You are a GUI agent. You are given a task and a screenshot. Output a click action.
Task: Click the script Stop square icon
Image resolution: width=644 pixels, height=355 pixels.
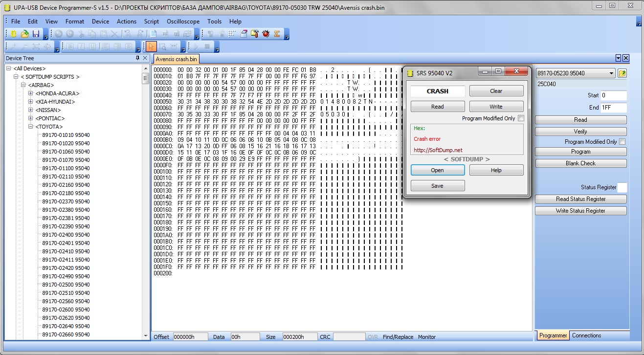click(x=207, y=46)
